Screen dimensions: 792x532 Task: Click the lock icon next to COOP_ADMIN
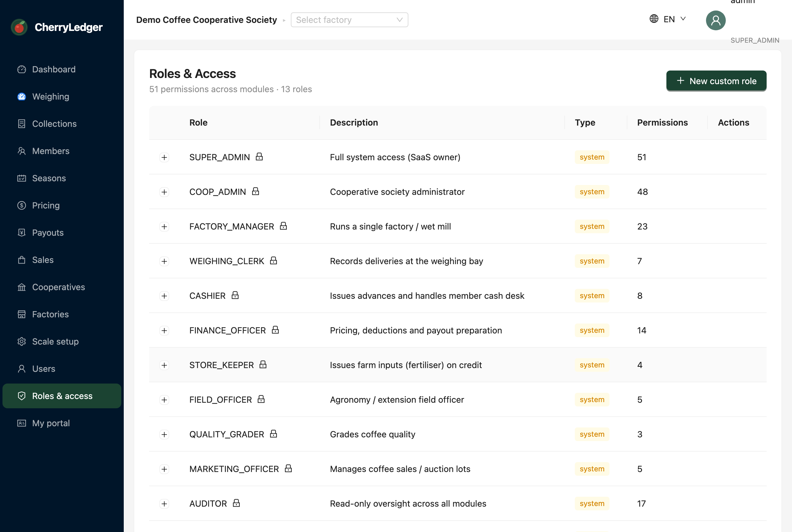pyautogui.click(x=256, y=191)
